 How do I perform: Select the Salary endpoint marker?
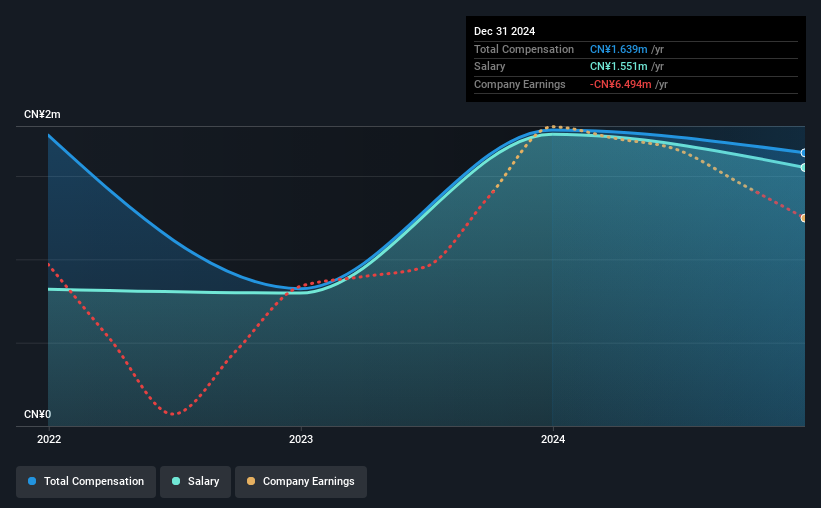click(803, 168)
